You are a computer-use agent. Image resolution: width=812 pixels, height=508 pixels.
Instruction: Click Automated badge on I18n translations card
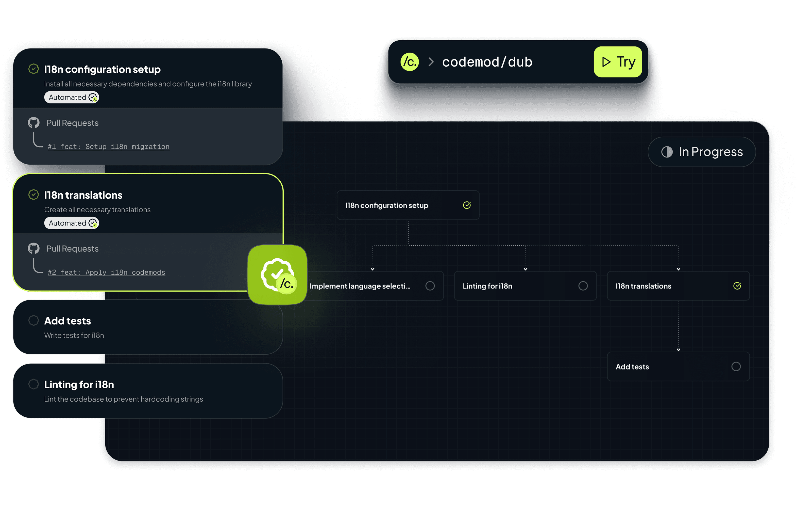72,223
